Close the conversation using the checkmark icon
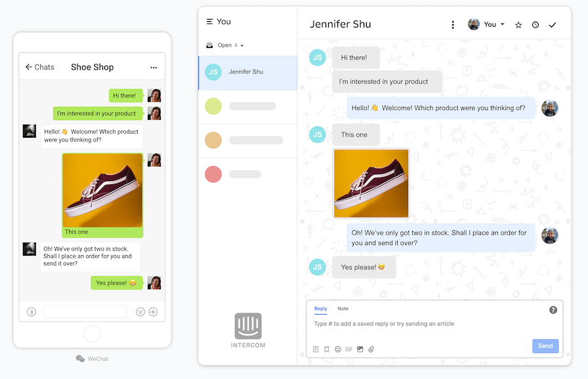The image size is (588, 379). [x=553, y=24]
